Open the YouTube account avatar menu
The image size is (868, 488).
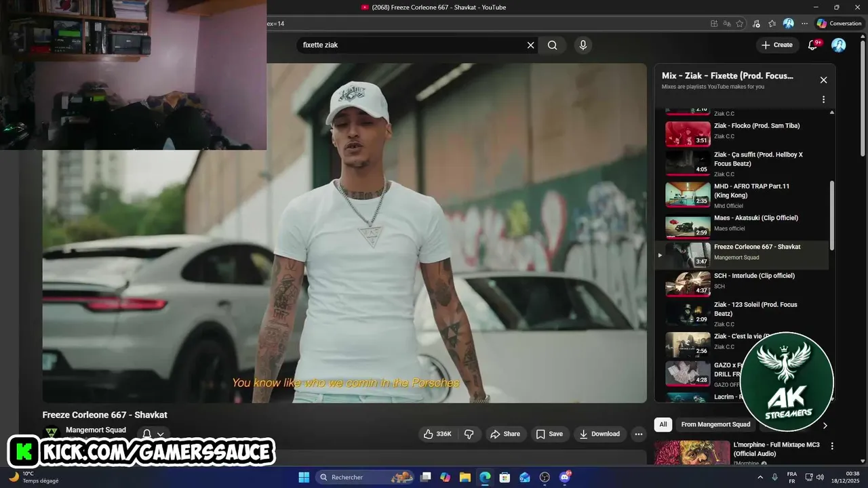[x=839, y=45]
